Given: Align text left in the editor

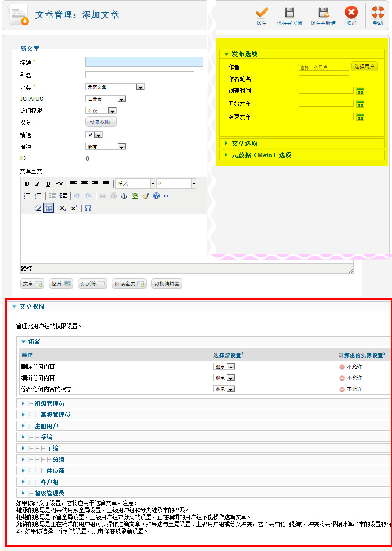Looking at the screenshot, I should coord(73,184).
